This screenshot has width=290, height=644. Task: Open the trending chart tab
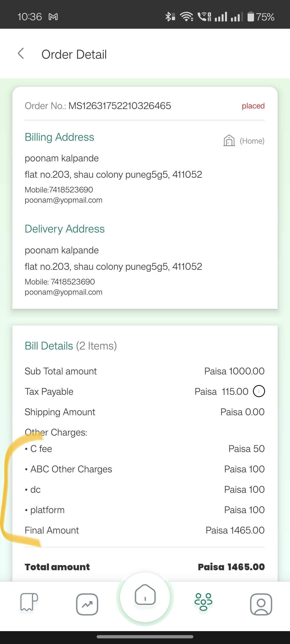(x=87, y=604)
